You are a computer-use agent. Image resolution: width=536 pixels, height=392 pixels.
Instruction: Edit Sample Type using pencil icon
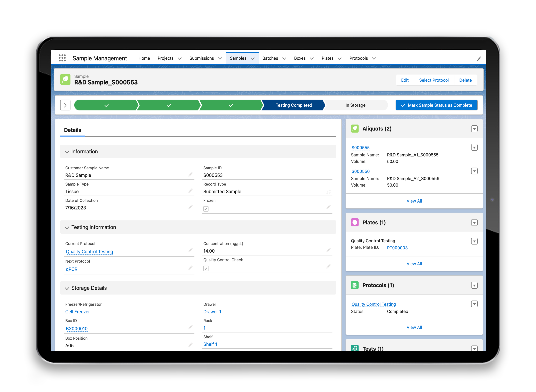(190, 191)
